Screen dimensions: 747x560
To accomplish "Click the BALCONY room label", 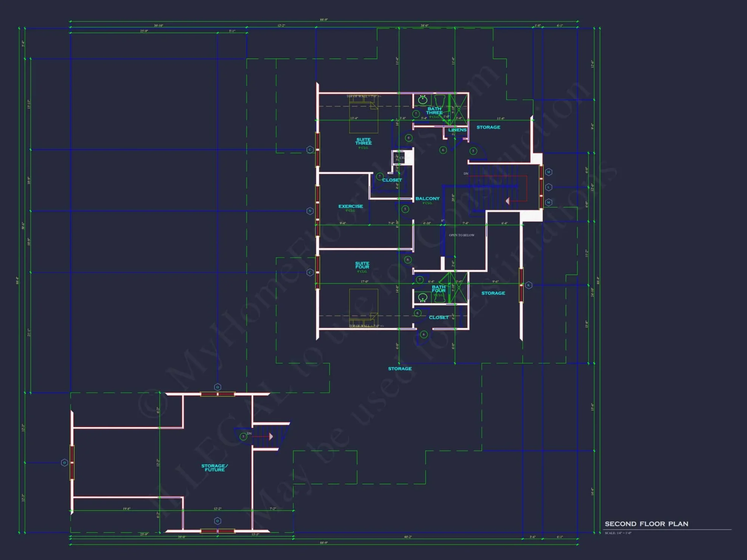I will (x=427, y=199).
